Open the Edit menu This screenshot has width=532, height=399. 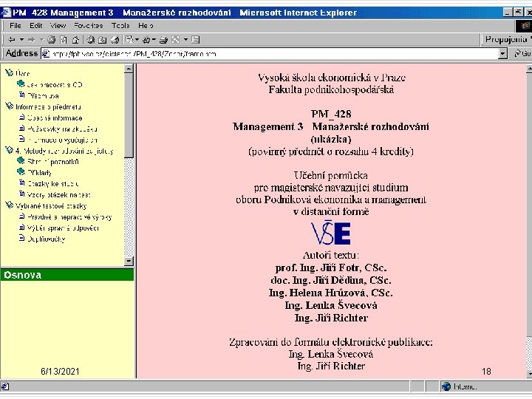[x=35, y=25]
